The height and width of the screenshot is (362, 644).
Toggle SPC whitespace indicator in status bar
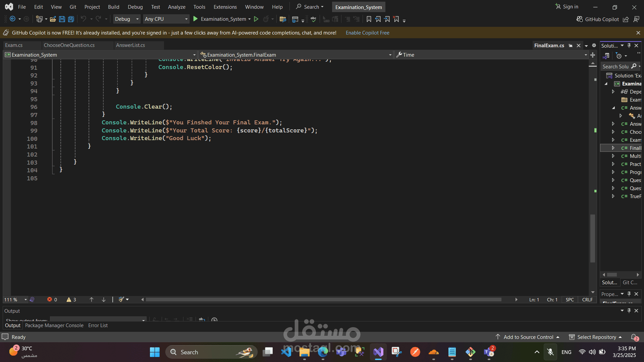[x=570, y=300]
